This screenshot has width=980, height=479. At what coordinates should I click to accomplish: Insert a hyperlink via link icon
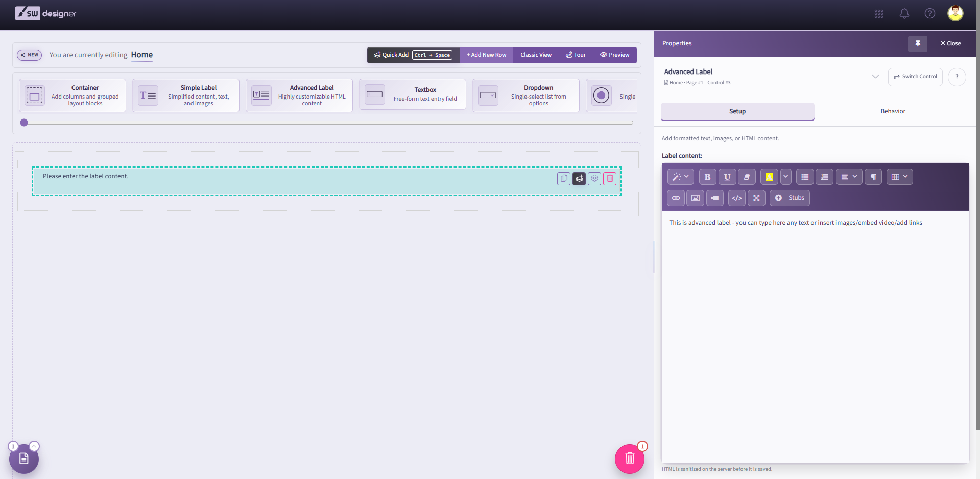pyautogui.click(x=676, y=198)
